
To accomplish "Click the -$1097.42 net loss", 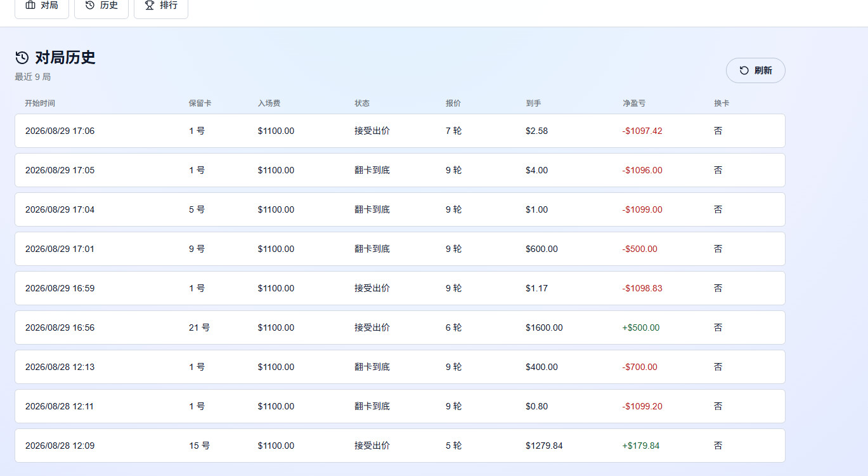I will (x=642, y=131).
